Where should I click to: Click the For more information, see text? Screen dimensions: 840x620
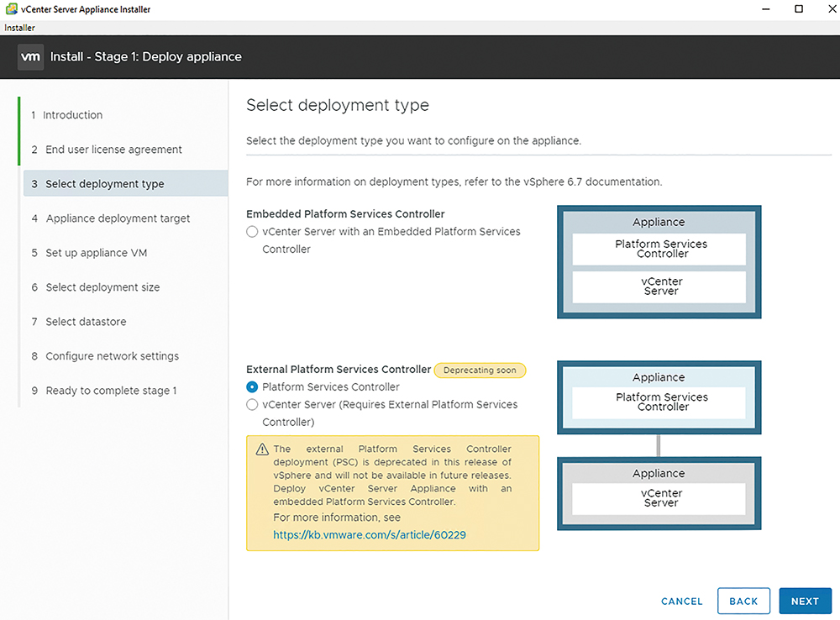pos(337,518)
